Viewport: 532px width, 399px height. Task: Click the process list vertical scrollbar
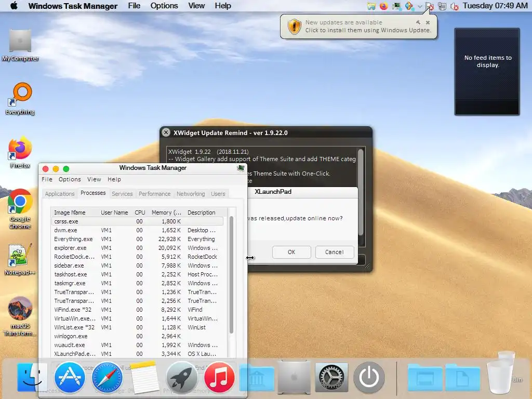pyautogui.click(x=231, y=275)
